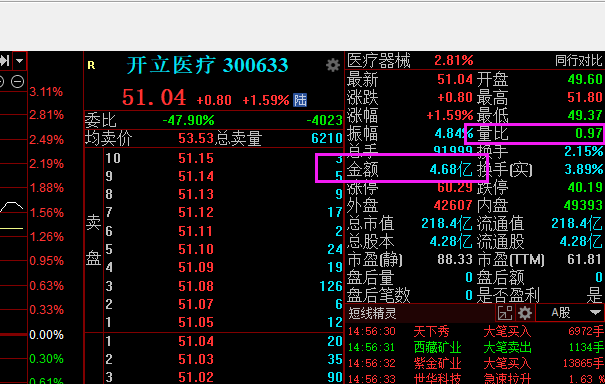Click 市盈(TTM) value 61.81
The height and width of the screenshot is (384, 605).
pyautogui.click(x=585, y=259)
